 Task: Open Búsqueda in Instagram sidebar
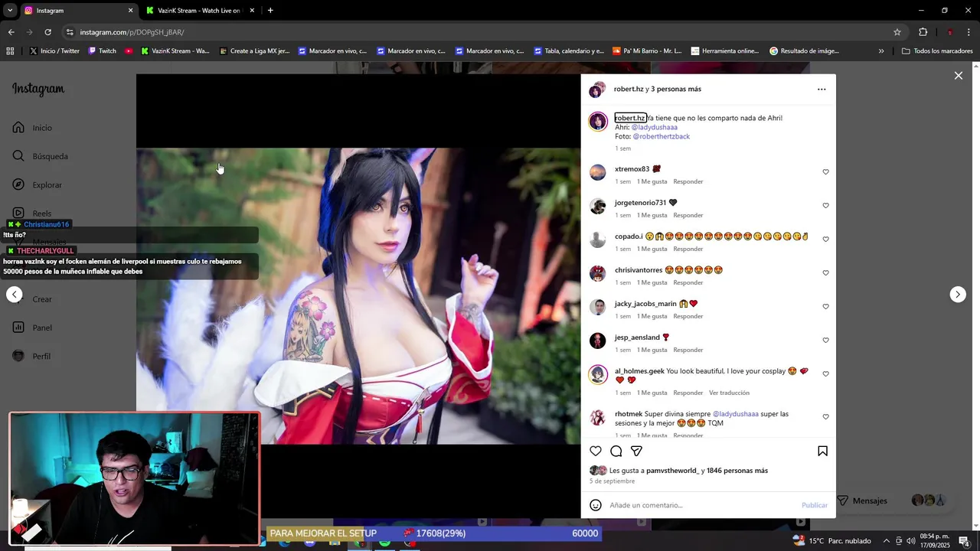tap(40, 156)
